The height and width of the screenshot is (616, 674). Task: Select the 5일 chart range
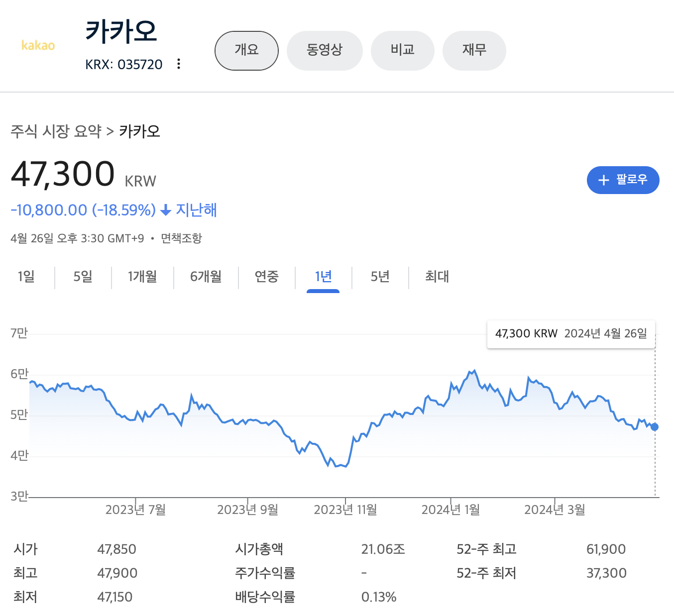tap(83, 277)
